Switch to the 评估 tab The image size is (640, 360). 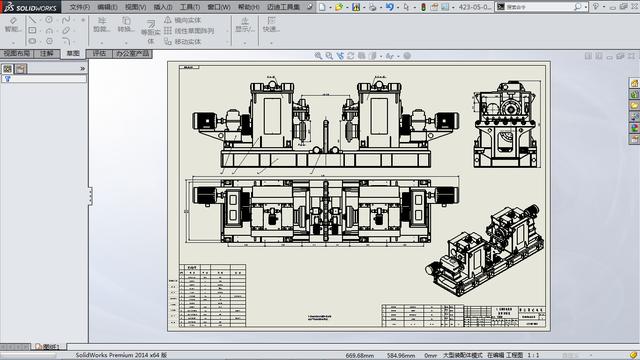99,53
